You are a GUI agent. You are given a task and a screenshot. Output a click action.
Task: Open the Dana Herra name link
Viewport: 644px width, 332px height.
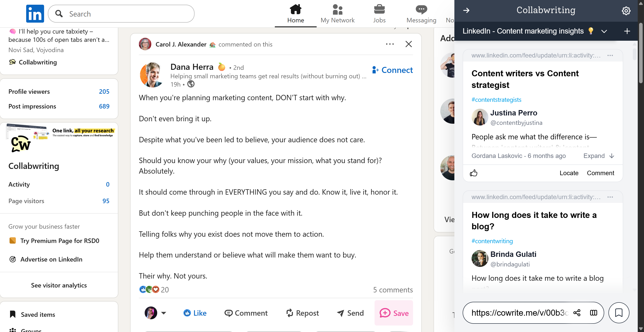pyautogui.click(x=192, y=67)
